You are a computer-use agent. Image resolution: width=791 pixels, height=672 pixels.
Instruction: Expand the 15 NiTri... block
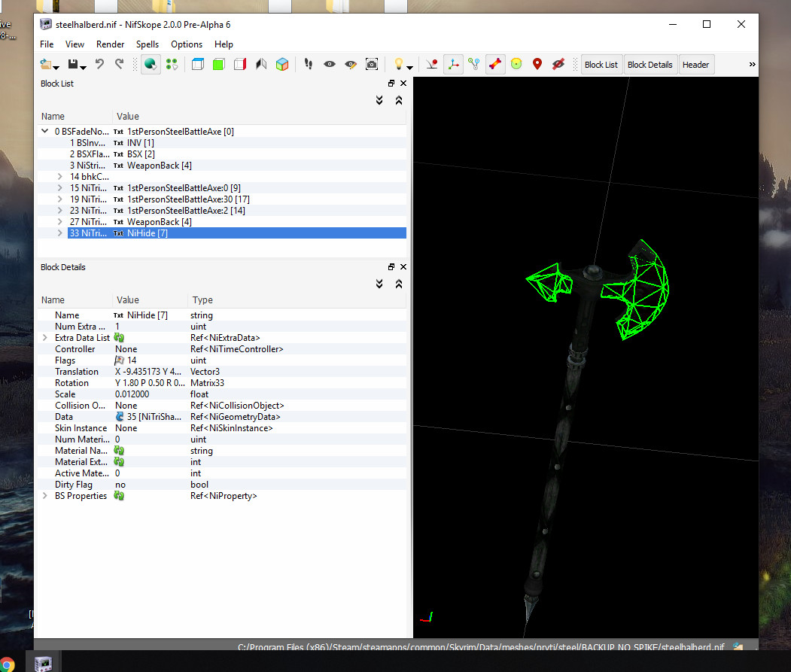coord(60,187)
